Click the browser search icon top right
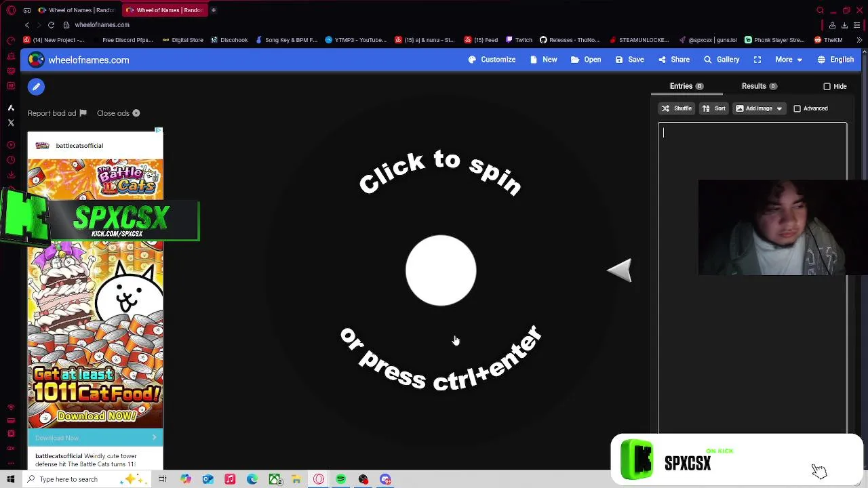 coord(820,10)
